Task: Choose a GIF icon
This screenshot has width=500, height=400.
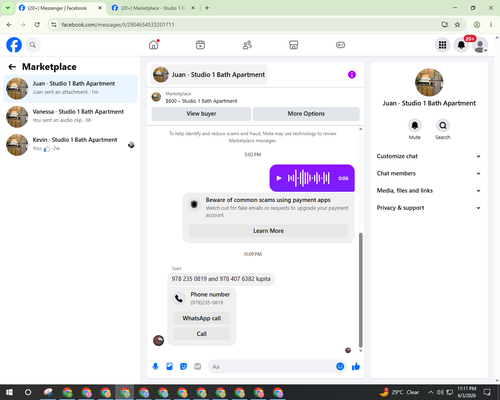Action: point(198,367)
